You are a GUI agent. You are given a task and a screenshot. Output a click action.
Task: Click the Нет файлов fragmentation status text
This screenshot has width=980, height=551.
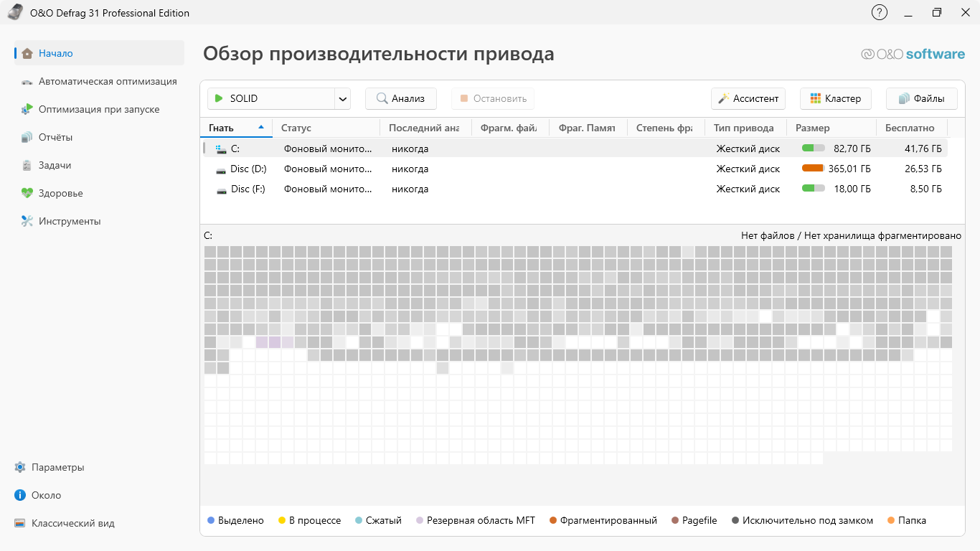851,235
